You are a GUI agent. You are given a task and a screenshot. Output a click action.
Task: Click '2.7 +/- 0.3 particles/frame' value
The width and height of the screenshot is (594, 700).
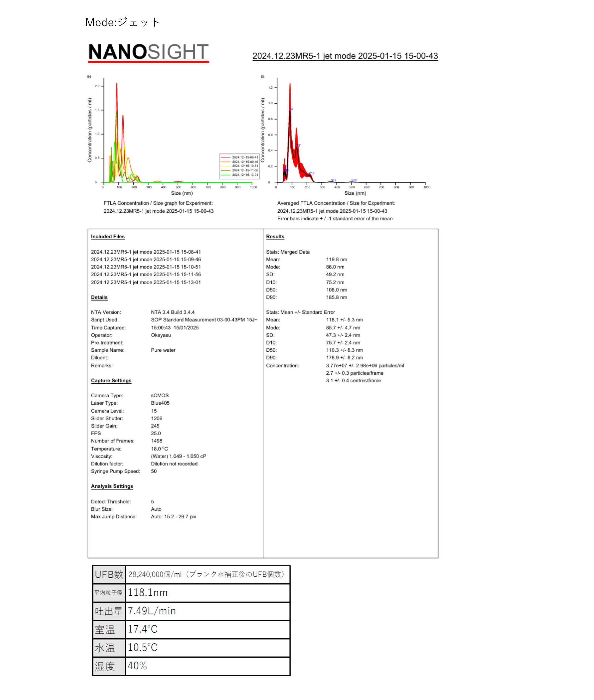click(x=355, y=373)
